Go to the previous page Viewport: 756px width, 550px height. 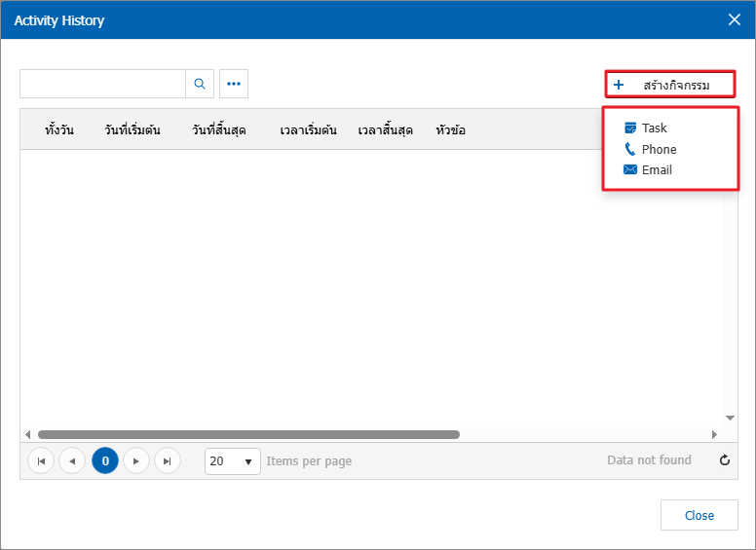tap(72, 460)
